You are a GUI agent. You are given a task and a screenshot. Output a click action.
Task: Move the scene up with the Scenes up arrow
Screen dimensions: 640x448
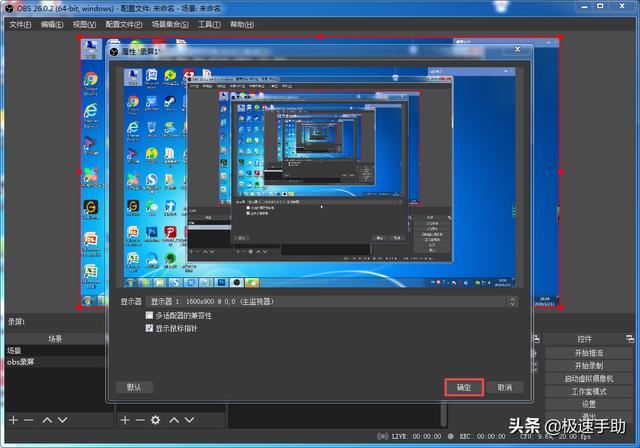click(48, 420)
